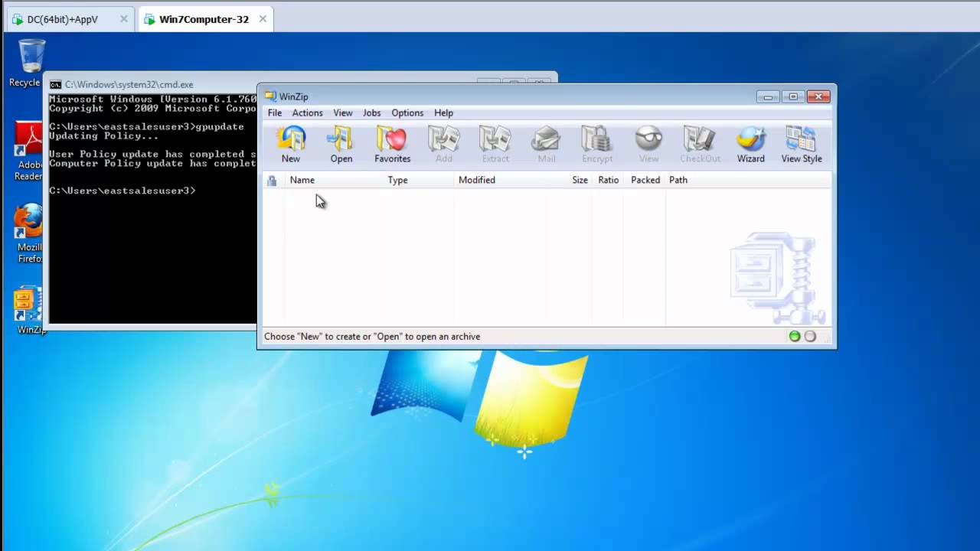The image size is (980, 551).
Task: Open the Jobs menu
Action: click(x=371, y=112)
